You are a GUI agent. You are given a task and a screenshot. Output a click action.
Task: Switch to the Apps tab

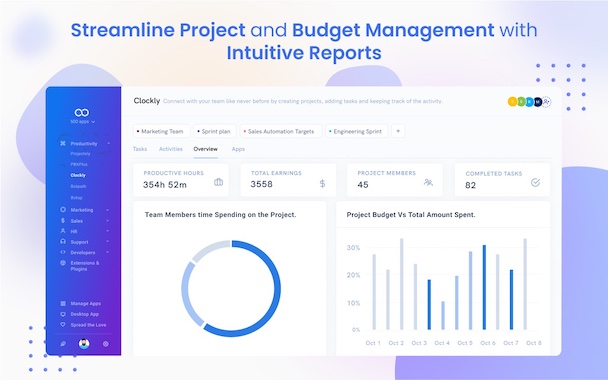238,149
